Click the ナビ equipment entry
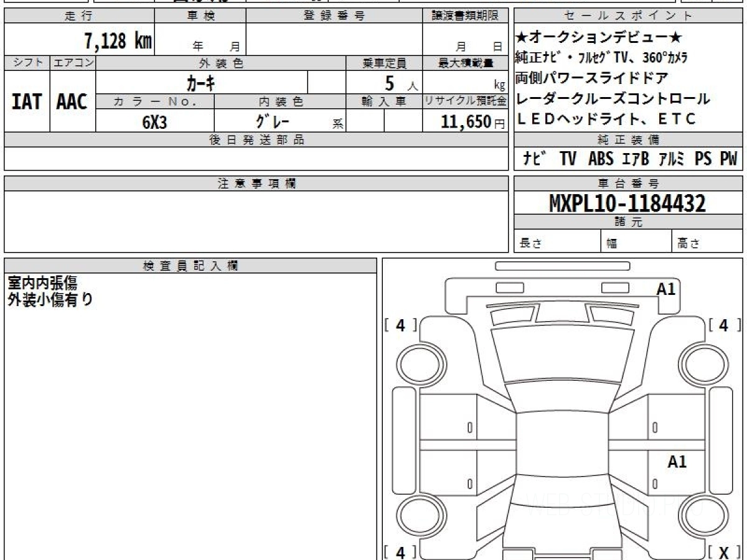747x560 pixels. tap(535, 159)
